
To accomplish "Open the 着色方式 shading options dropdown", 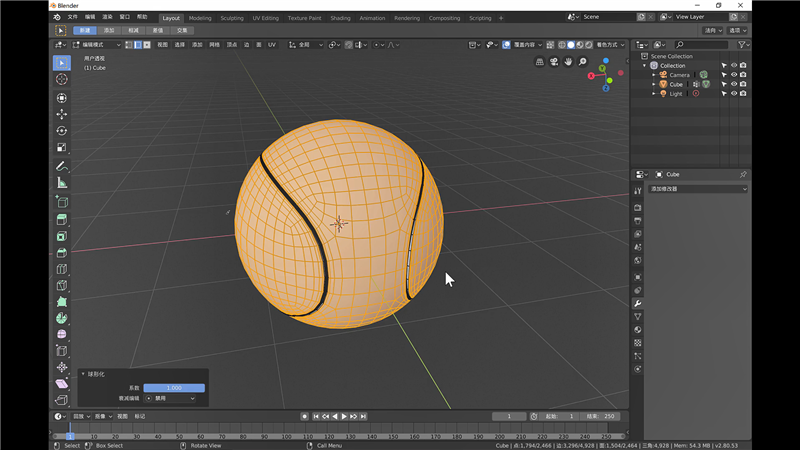I will coord(611,45).
